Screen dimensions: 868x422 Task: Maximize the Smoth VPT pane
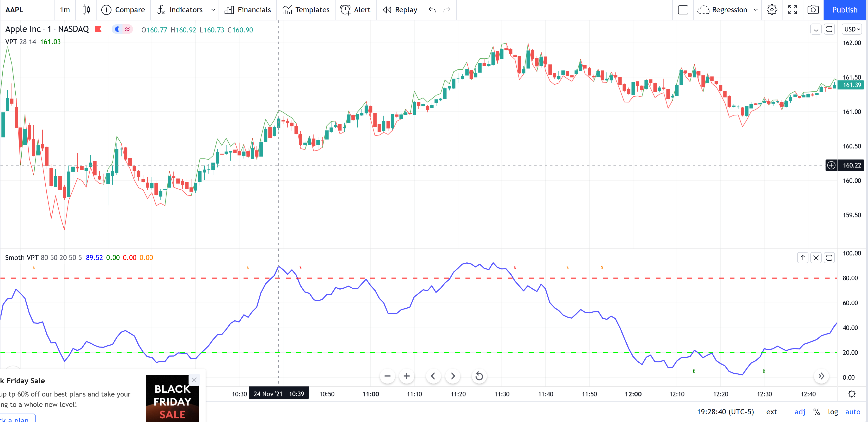point(829,258)
